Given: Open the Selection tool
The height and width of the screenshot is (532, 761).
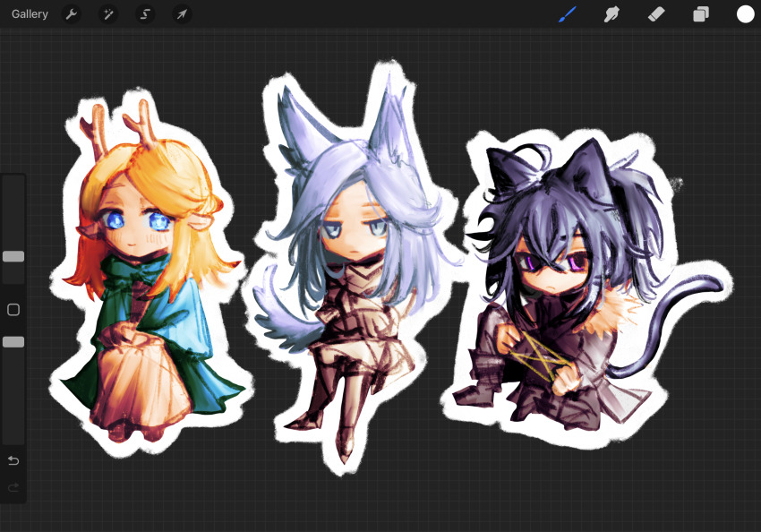Looking at the screenshot, I should coord(144,13).
